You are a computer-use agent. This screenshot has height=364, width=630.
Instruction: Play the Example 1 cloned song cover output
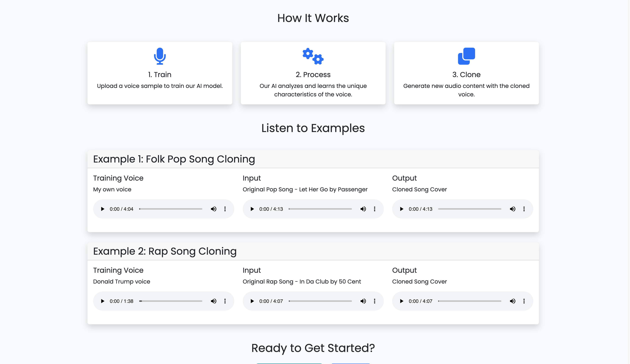pyautogui.click(x=401, y=209)
